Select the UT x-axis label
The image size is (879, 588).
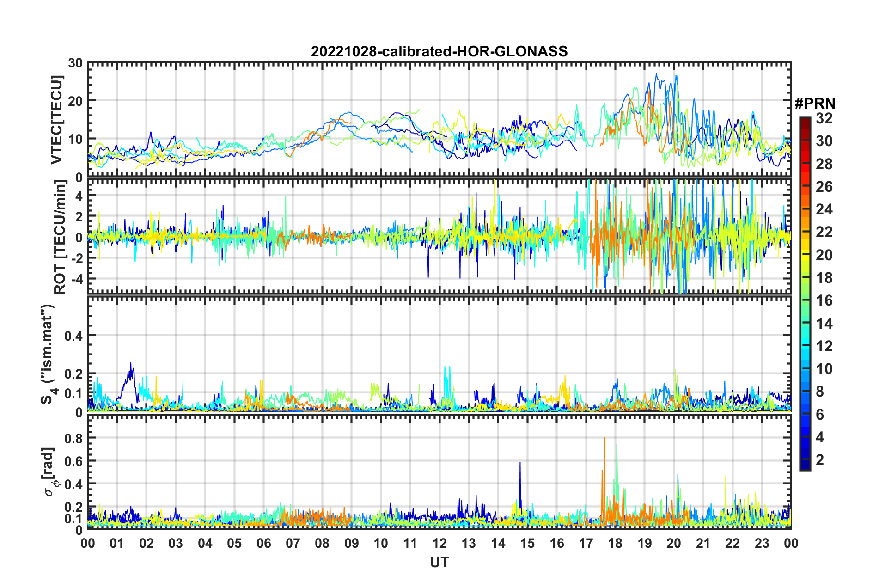(439, 562)
